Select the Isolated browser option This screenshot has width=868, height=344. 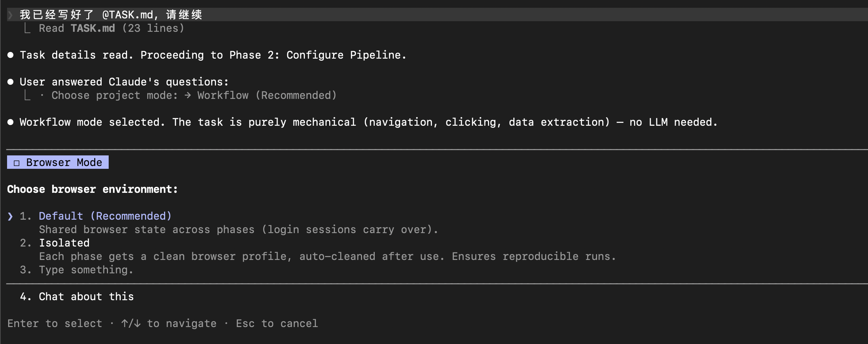[x=64, y=243]
